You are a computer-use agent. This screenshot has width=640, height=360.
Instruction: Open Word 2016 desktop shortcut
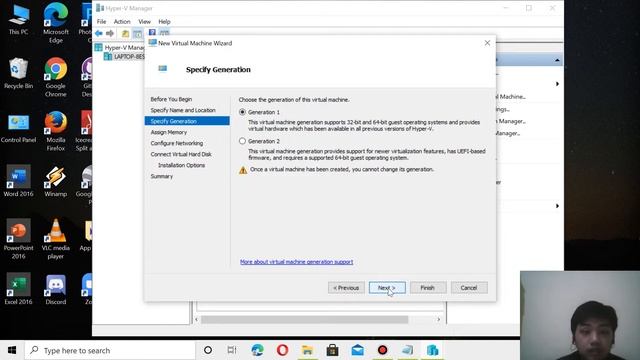18,181
